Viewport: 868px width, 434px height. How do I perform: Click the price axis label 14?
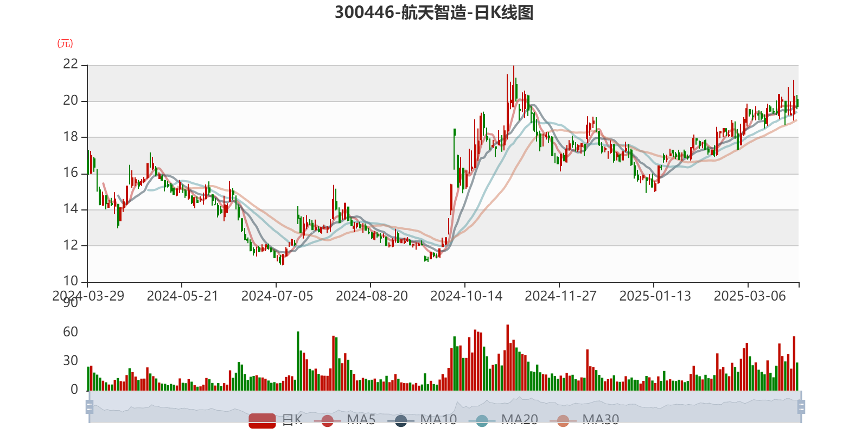71,209
